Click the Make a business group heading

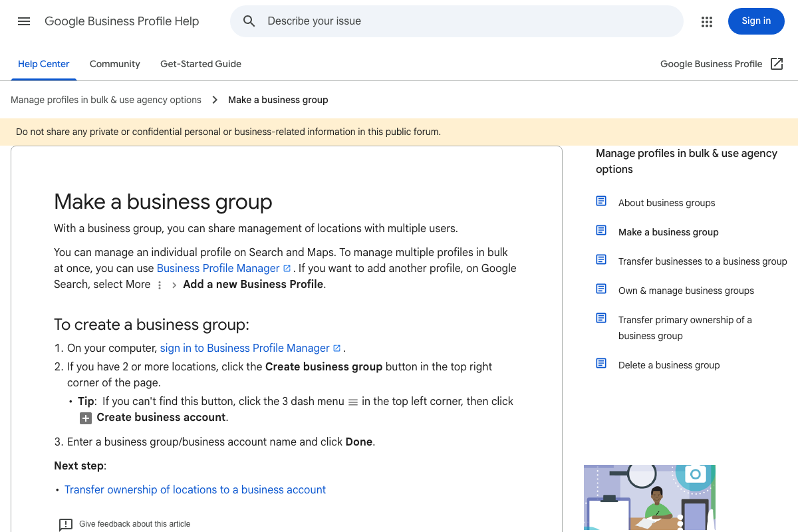click(163, 201)
